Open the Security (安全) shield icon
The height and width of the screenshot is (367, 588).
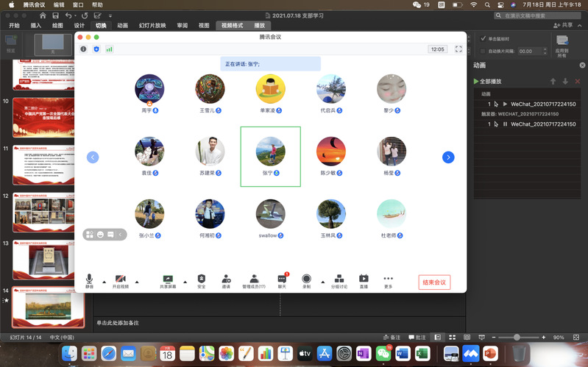(x=202, y=281)
